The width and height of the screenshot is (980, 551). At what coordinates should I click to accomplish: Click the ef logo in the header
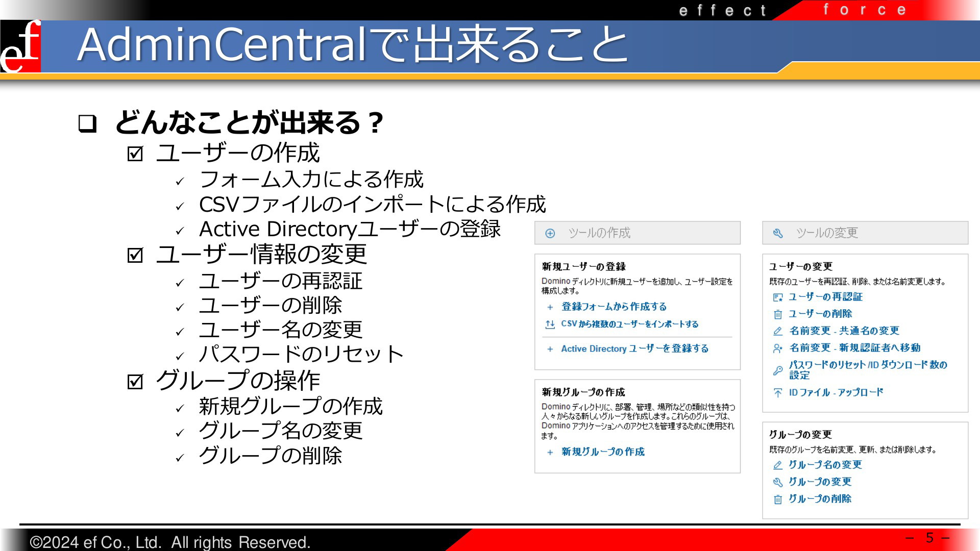[x=20, y=46]
